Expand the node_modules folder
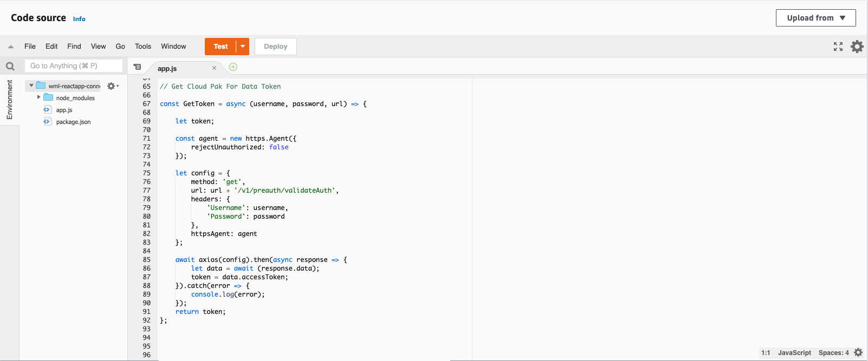Screen dimensions: 868x361 click(38, 97)
